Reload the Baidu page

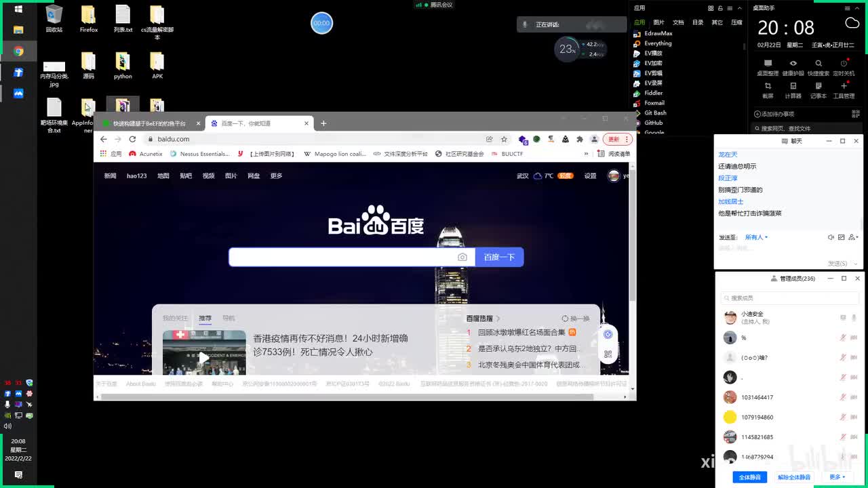pyautogui.click(x=132, y=139)
